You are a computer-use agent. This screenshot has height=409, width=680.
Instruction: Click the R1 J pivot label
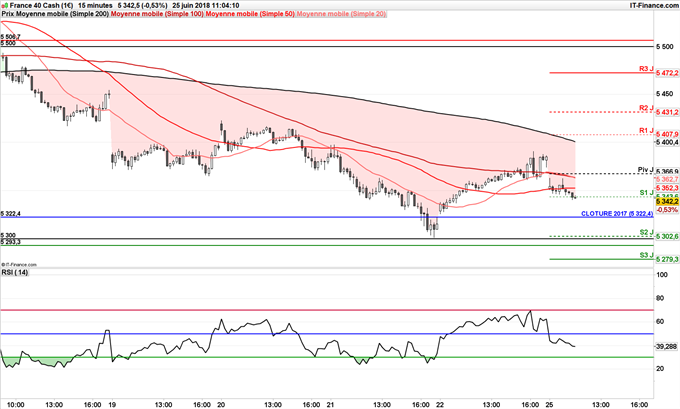coord(646,131)
